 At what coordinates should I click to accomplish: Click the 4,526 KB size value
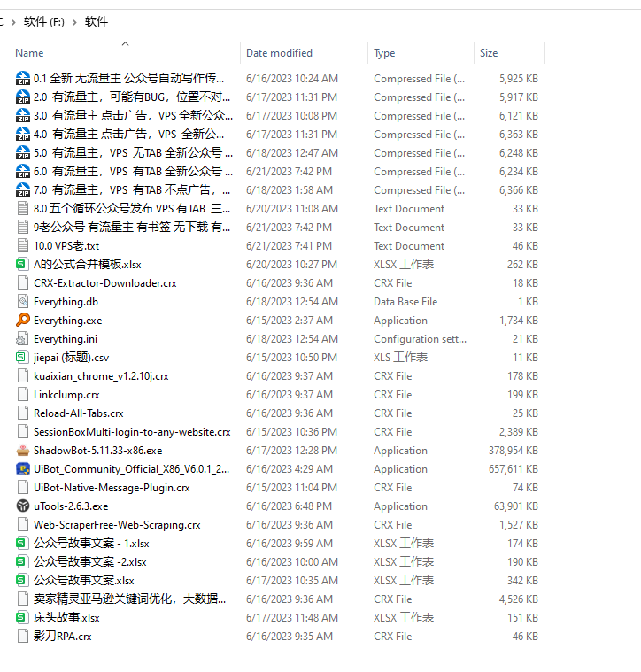[519, 599]
